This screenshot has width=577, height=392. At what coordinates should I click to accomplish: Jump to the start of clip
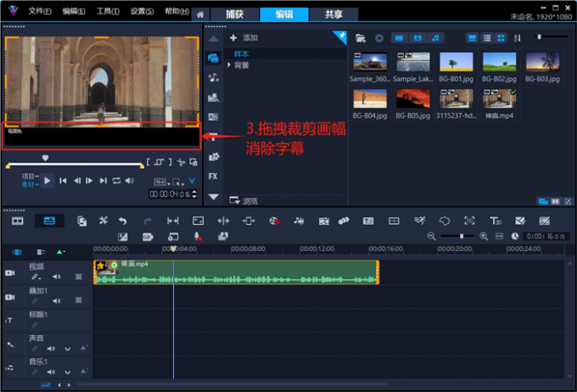pyautogui.click(x=64, y=181)
